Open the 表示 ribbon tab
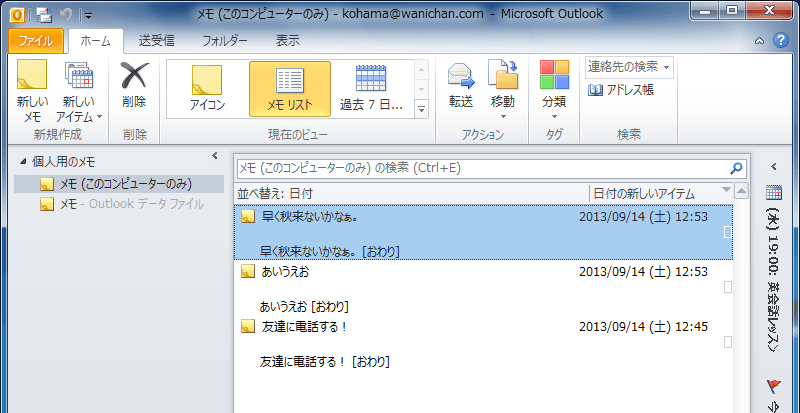The width and height of the screenshot is (800, 413). (288, 41)
